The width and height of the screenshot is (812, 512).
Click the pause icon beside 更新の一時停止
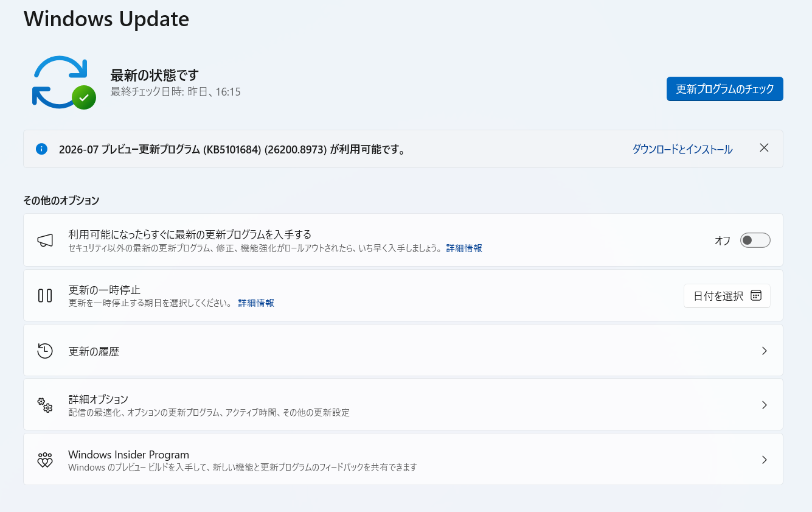click(45, 296)
